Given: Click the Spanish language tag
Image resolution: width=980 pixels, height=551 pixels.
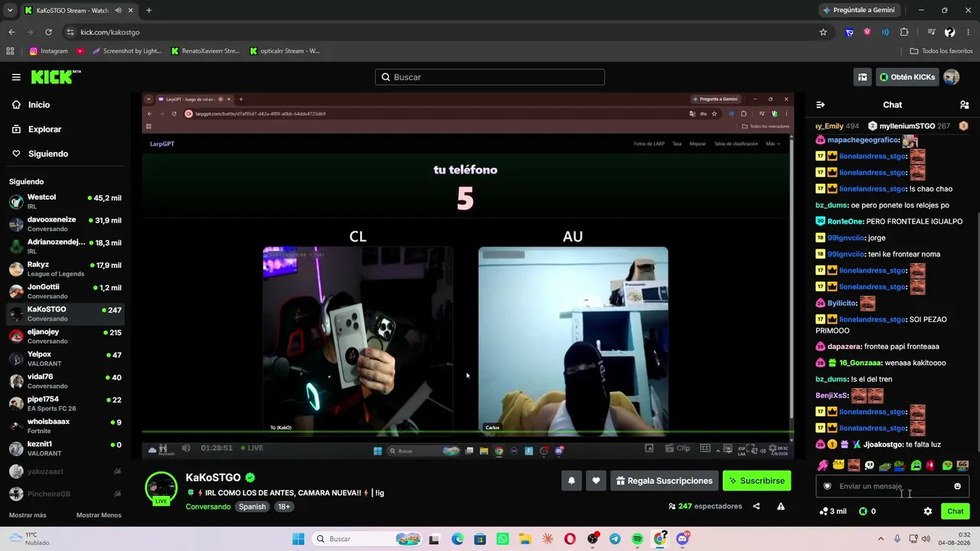Looking at the screenshot, I should click(252, 507).
